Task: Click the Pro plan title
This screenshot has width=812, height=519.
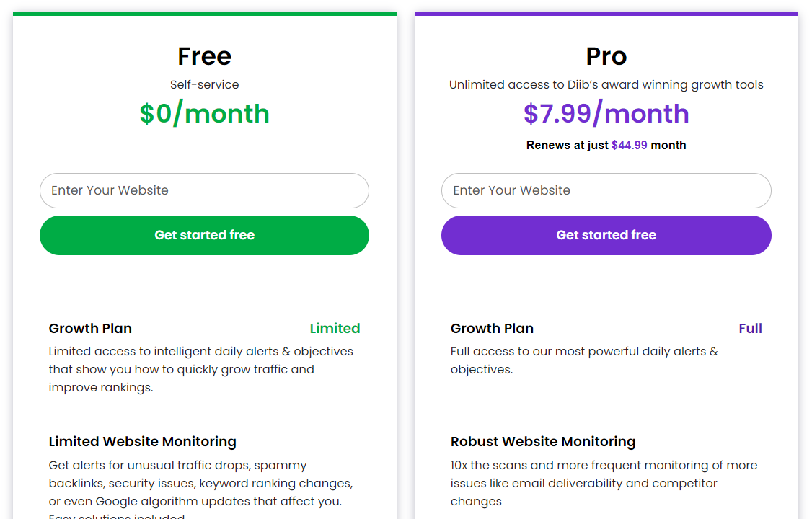Action: (606, 56)
